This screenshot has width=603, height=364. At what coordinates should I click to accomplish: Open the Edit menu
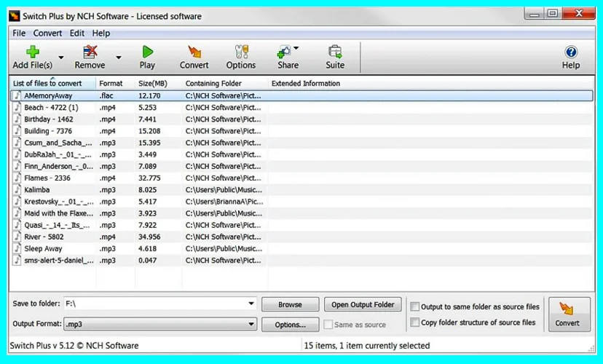[77, 33]
